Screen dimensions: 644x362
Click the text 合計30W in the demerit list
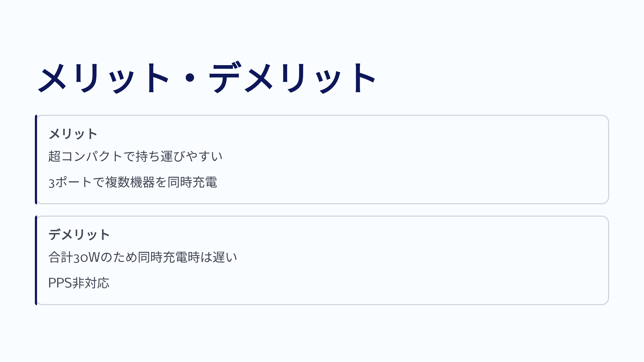pos(74,257)
